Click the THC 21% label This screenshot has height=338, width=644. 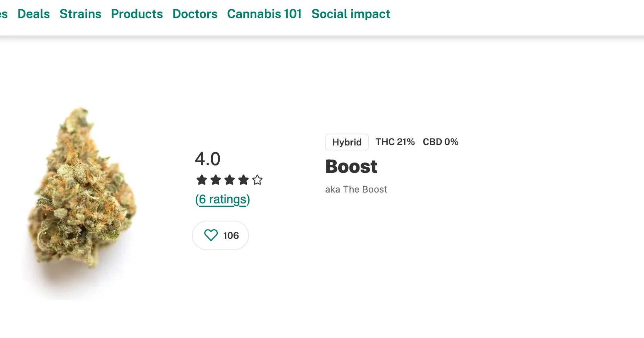(395, 142)
